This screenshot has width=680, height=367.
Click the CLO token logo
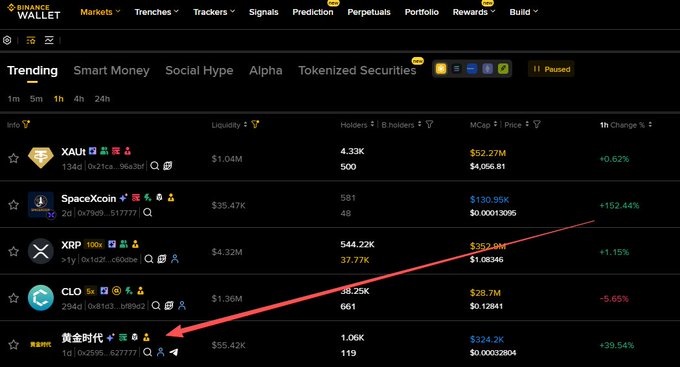tap(41, 298)
